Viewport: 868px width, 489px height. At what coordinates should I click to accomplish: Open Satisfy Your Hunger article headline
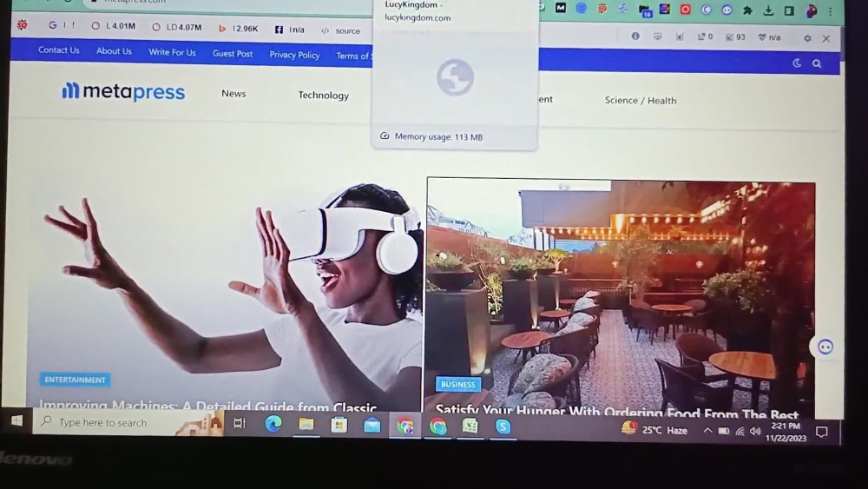coord(616,412)
